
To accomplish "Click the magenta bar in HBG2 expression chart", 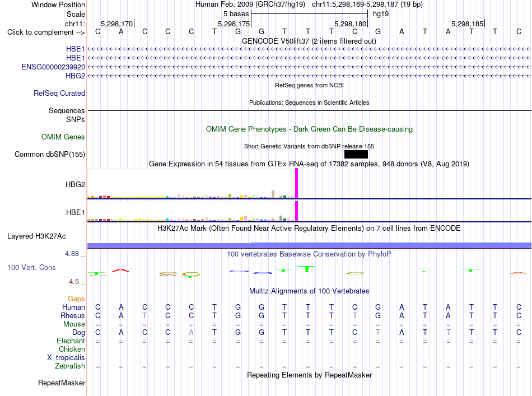I will click(x=297, y=183).
